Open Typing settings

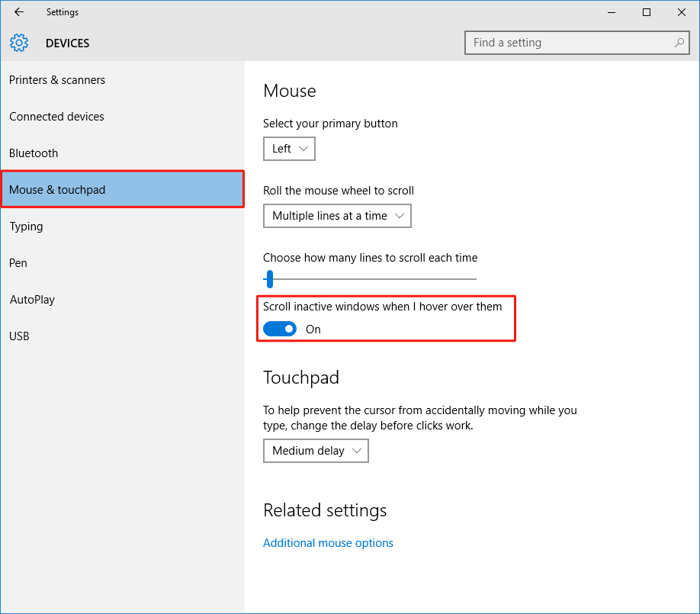[26, 227]
